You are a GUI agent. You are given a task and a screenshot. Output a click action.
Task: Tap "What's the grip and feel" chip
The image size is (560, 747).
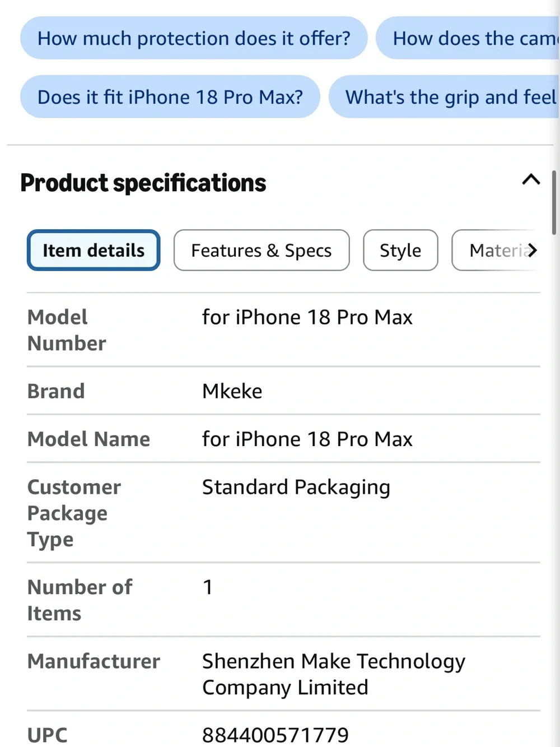tap(444, 97)
